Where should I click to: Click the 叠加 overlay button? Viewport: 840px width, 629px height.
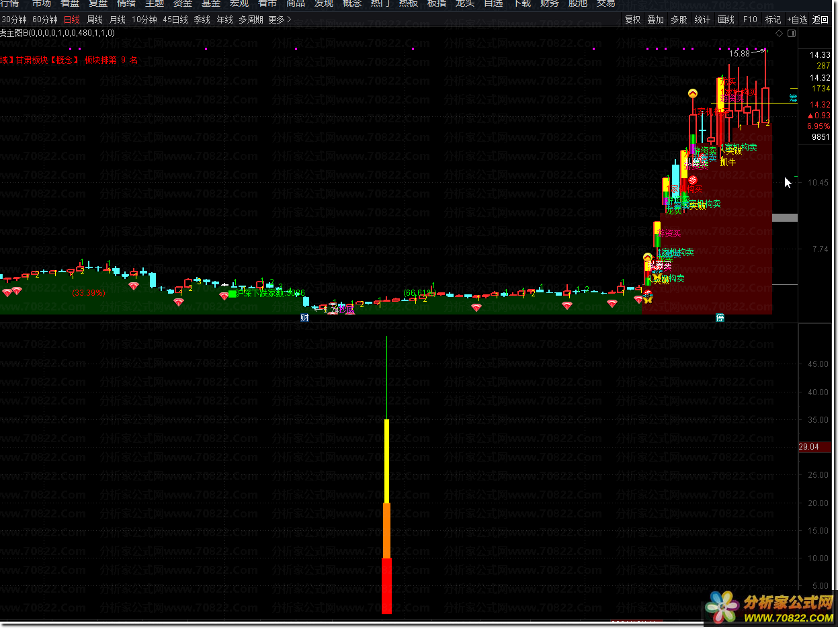pos(656,19)
